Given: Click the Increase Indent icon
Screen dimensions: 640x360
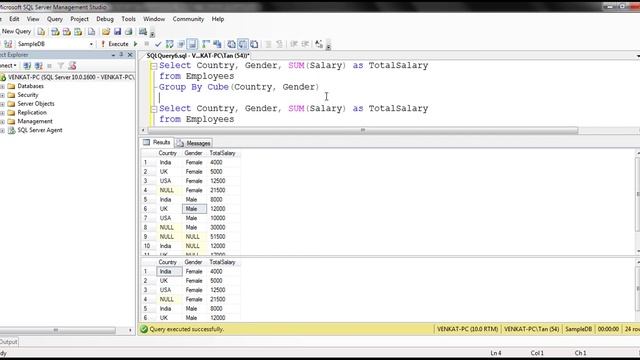Looking at the screenshot, I should (305, 44).
